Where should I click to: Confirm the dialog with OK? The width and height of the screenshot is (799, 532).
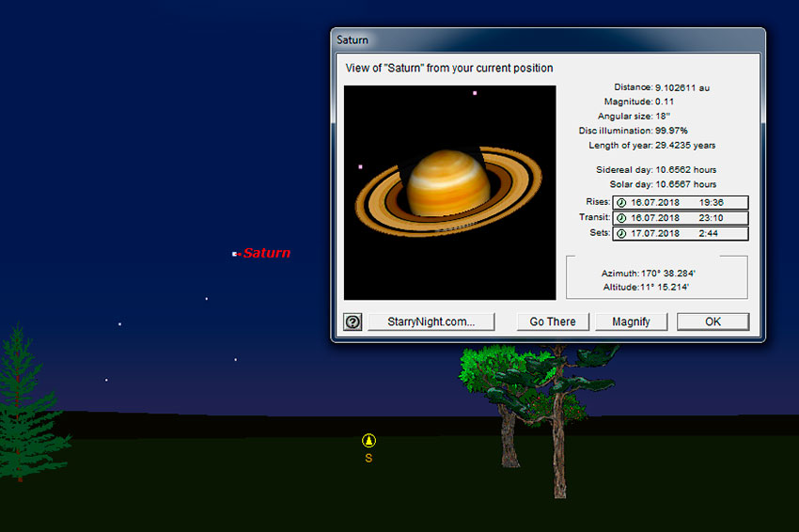[x=713, y=321]
